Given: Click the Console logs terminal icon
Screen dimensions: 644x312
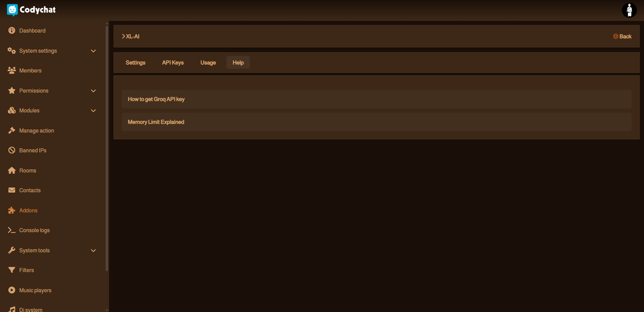Looking at the screenshot, I should [x=12, y=230].
